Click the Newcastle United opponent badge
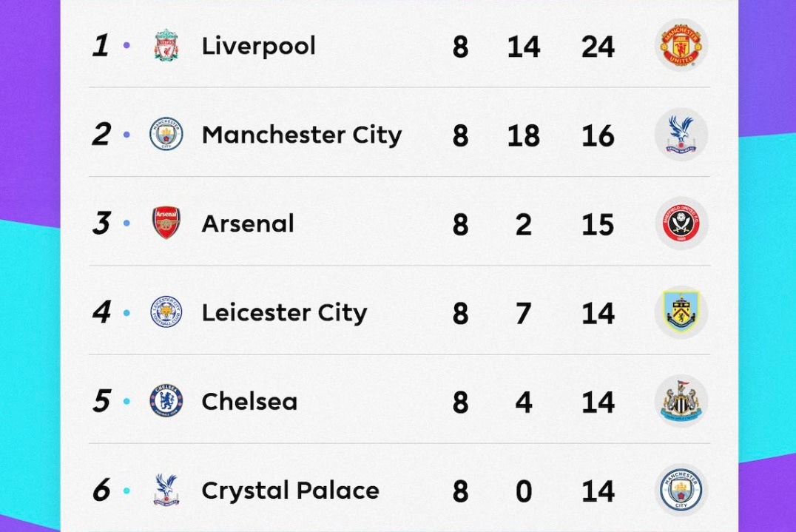This screenshot has width=796, height=532. click(x=681, y=401)
